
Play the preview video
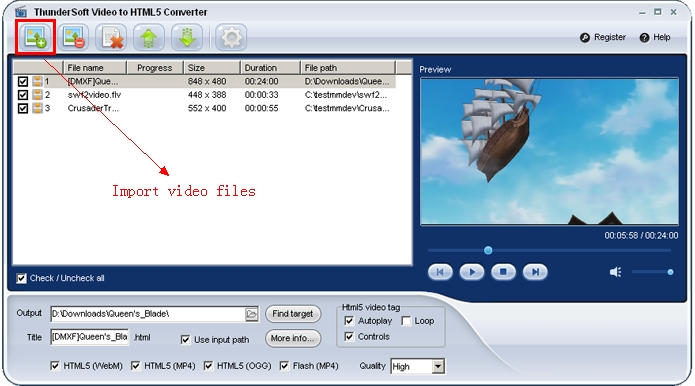pos(472,272)
